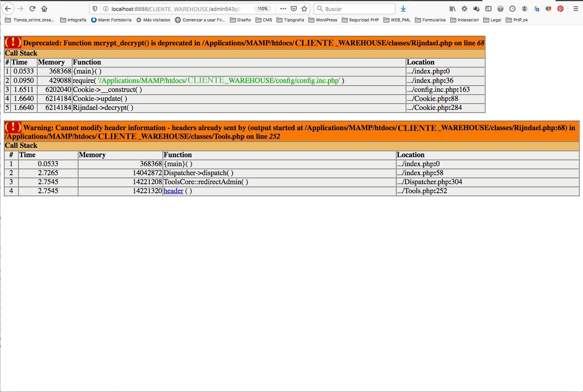Click the Rijndael->decrypt( ) function cell
Image resolution: width=583 pixels, height=392 pixels.
click(239, 108)
